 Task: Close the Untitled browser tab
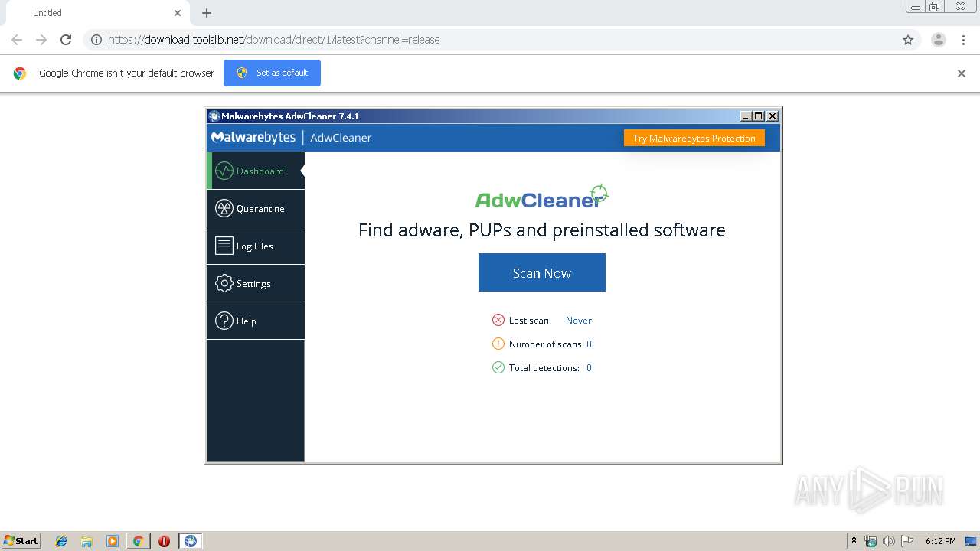[178, 13]
